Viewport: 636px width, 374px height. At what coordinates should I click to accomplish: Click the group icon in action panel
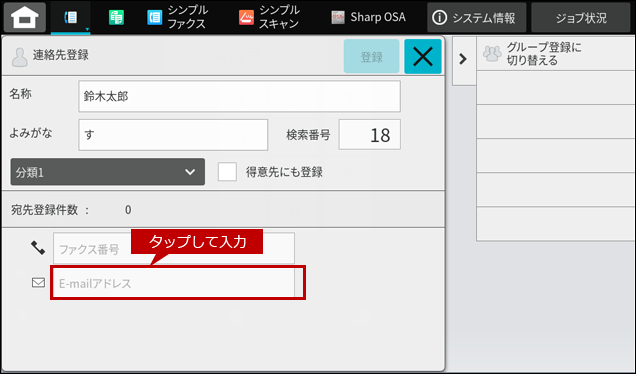point(492,54)
